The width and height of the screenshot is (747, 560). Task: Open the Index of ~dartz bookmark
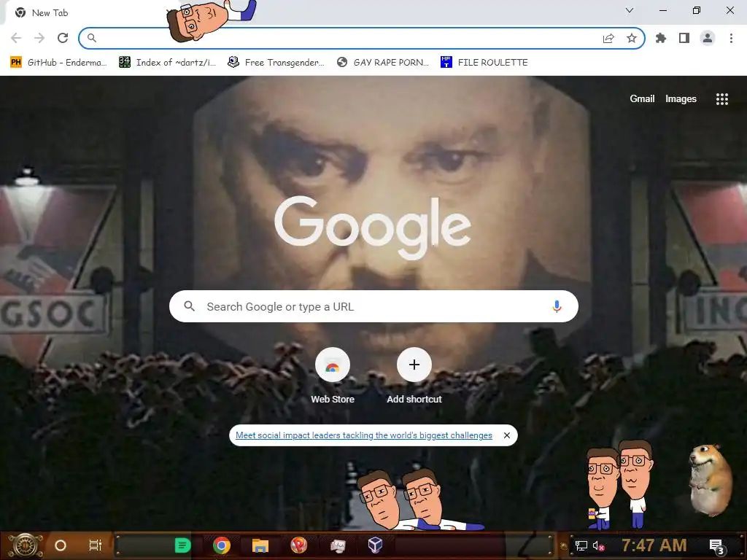(168, 63)
